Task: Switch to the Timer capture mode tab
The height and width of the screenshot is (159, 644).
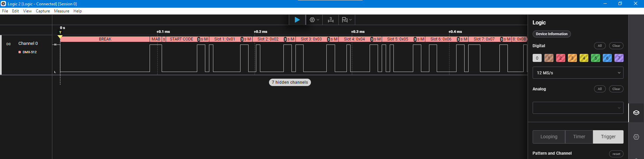Action: 579,137
